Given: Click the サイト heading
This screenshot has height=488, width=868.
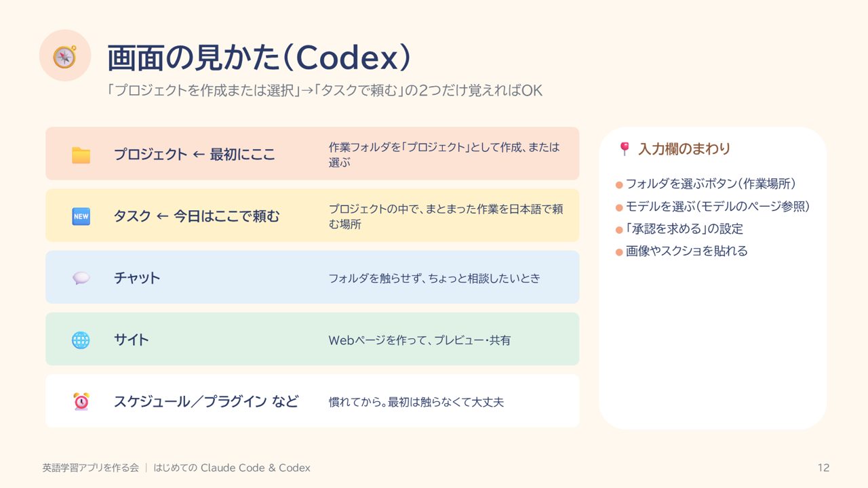Looking at the screenshot, I should click(131, 340).
